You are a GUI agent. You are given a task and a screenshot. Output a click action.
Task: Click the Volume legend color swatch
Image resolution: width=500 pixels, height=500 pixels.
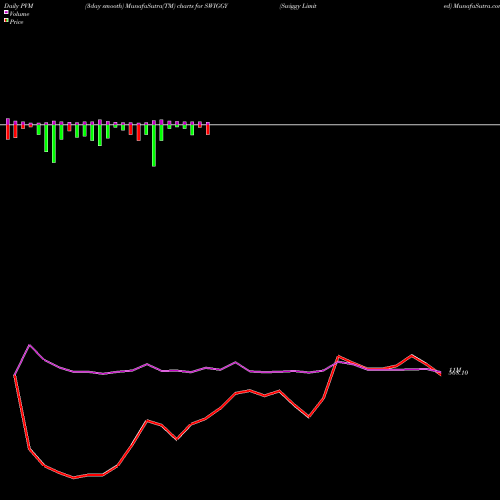click(x=6, y=13)
